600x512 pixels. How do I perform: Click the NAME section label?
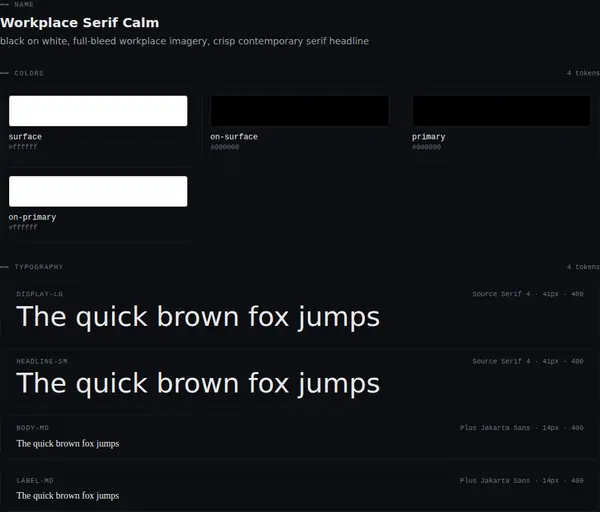coord(24,5)
